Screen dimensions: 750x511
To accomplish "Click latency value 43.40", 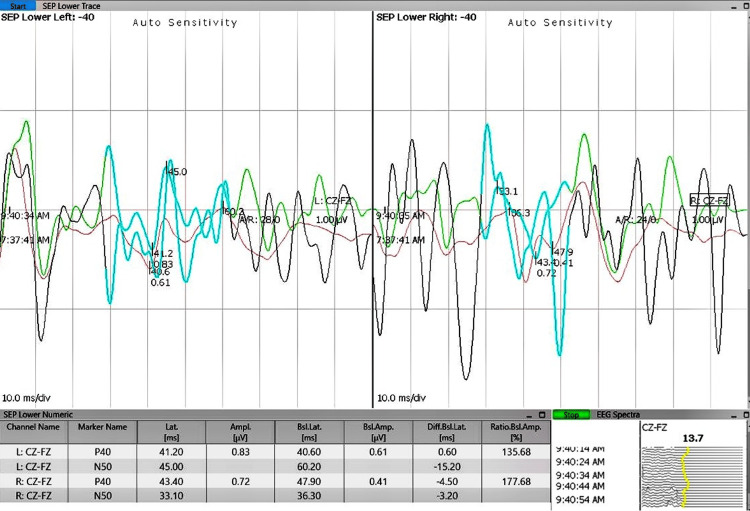I will [171, 481].
